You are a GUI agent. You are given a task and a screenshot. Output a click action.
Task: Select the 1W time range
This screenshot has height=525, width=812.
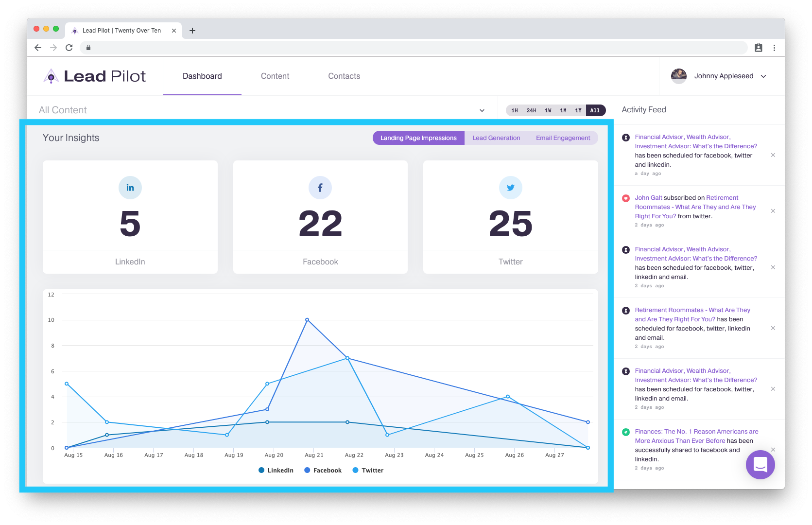pos(548,110)
